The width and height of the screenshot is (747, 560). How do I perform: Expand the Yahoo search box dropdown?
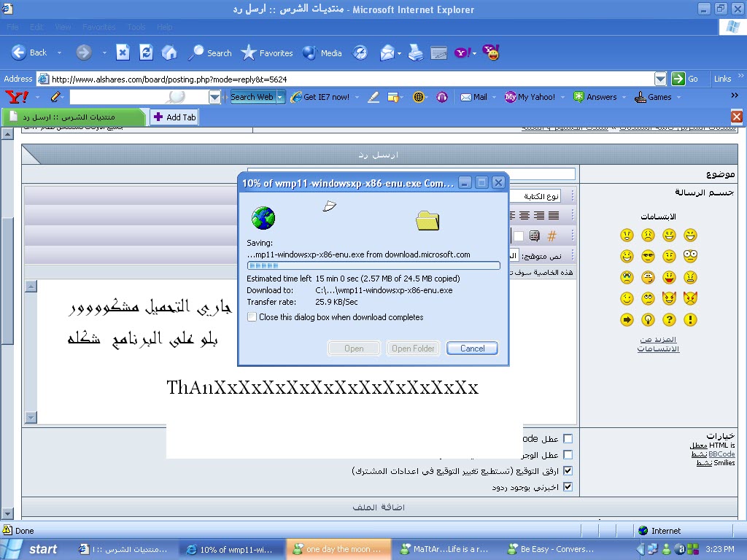pyautogui.click(x=215, y=97)
